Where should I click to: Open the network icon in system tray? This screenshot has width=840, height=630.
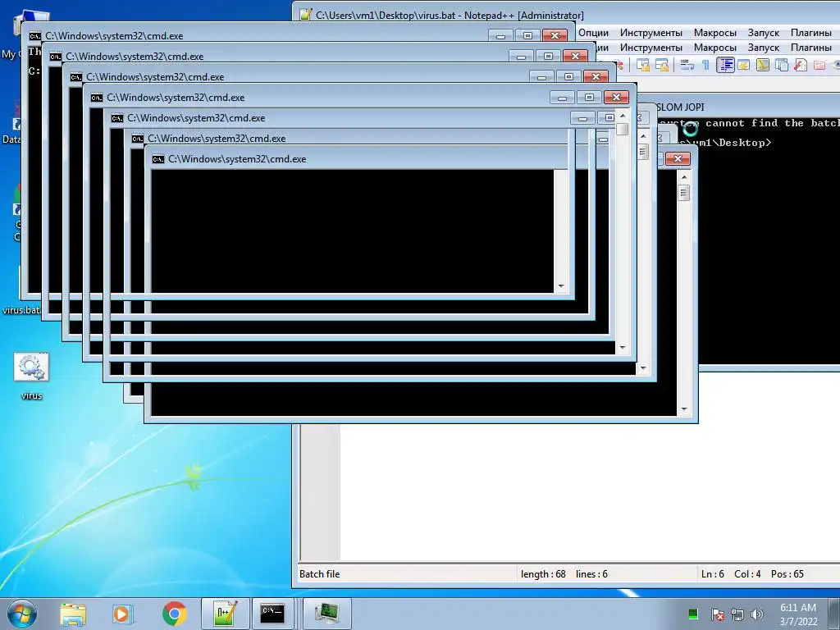point(737,614)
